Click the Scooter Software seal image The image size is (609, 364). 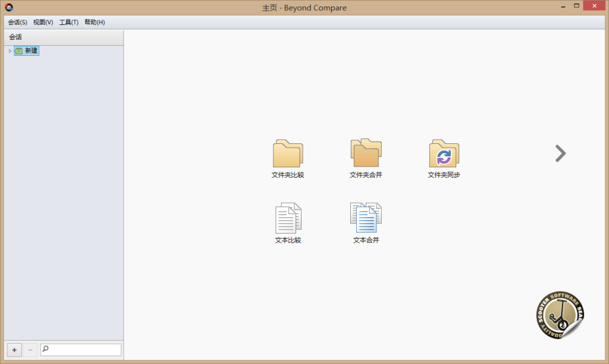[560, 314]
